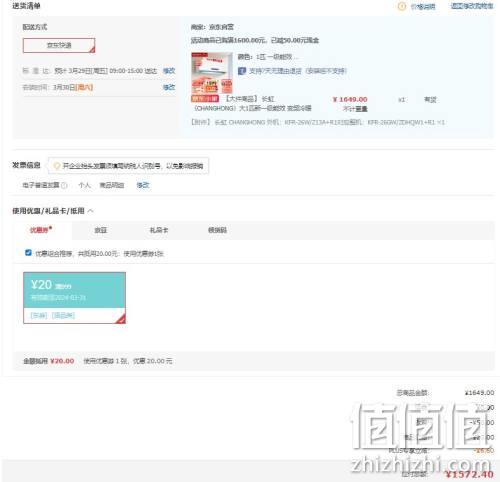500x482 pixels.
Task: Click the red corner check on the ¥20 coupon
Action: coord(121,319)
